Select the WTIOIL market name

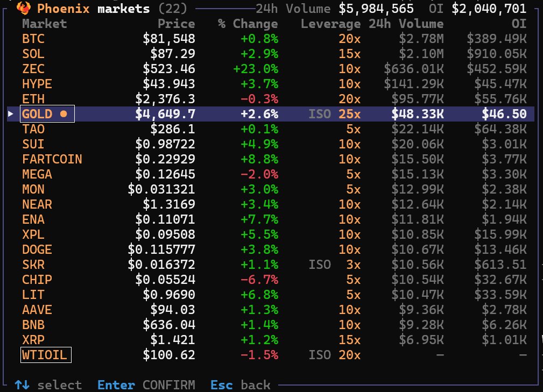pyautogui.click(x=45, y=355)
